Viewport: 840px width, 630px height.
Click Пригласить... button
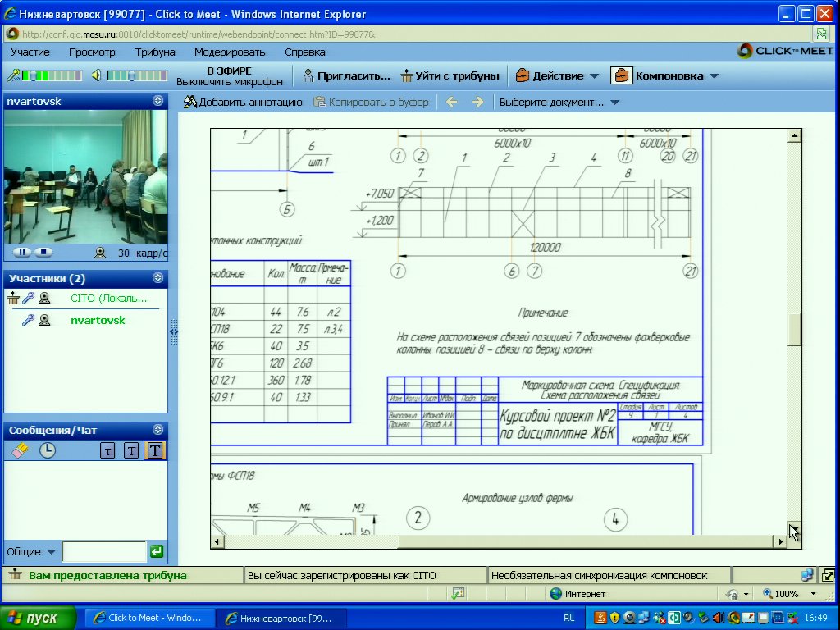(x=347, y=75)
